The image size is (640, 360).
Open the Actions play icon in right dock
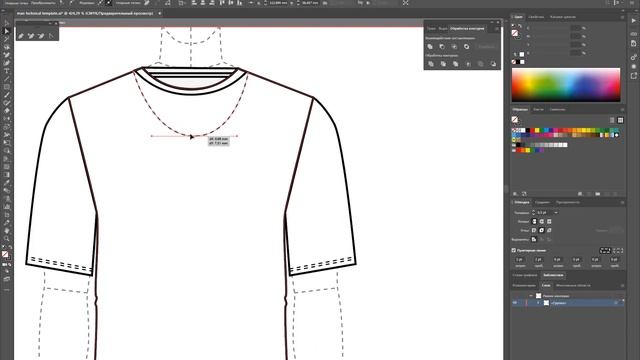point(633,20)
